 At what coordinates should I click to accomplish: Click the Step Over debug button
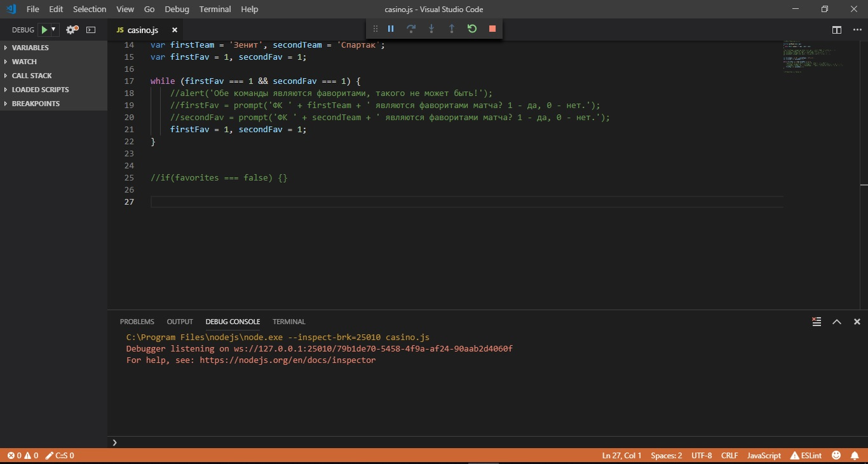[411, 29]
